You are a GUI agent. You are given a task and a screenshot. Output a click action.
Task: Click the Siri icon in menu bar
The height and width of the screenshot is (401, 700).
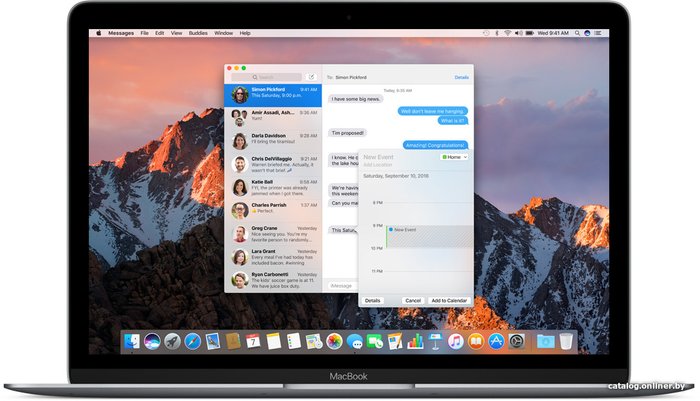tap(588, 33)
